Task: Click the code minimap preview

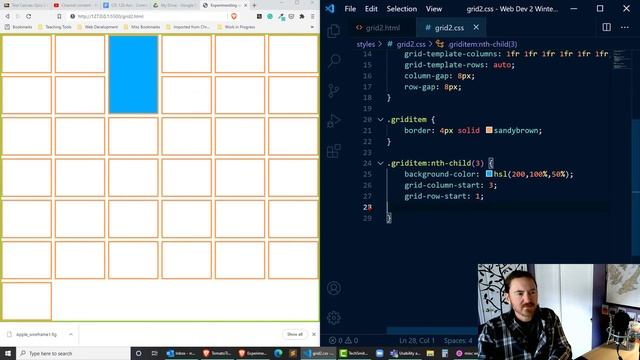Action: point(622,59)
